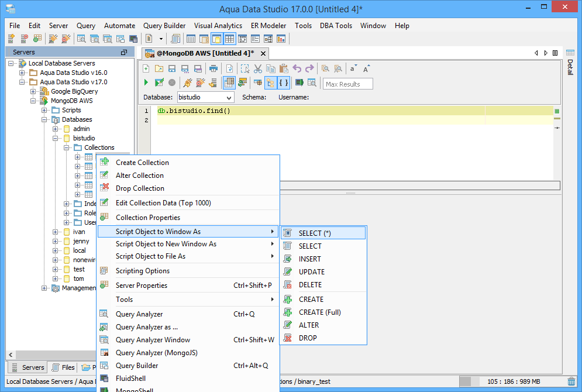Choose Drop Collection from context menu
Viewport: 582px width, 392px height.
188,188
